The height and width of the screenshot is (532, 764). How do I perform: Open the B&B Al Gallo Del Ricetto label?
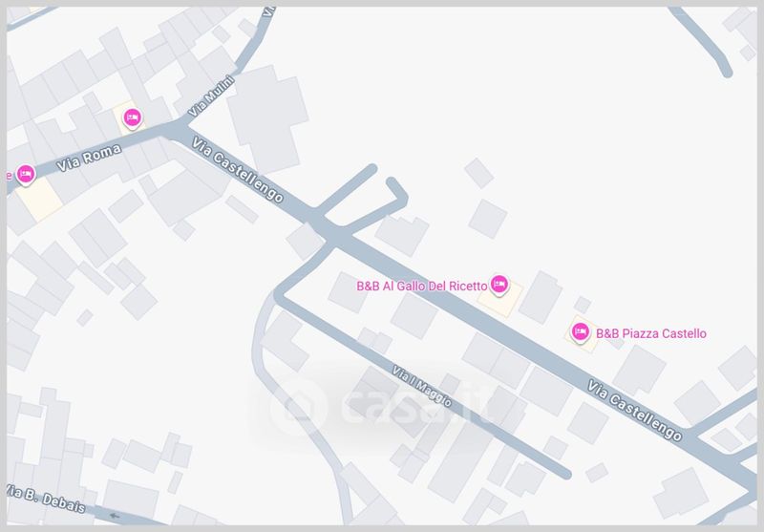click(422, 286)
